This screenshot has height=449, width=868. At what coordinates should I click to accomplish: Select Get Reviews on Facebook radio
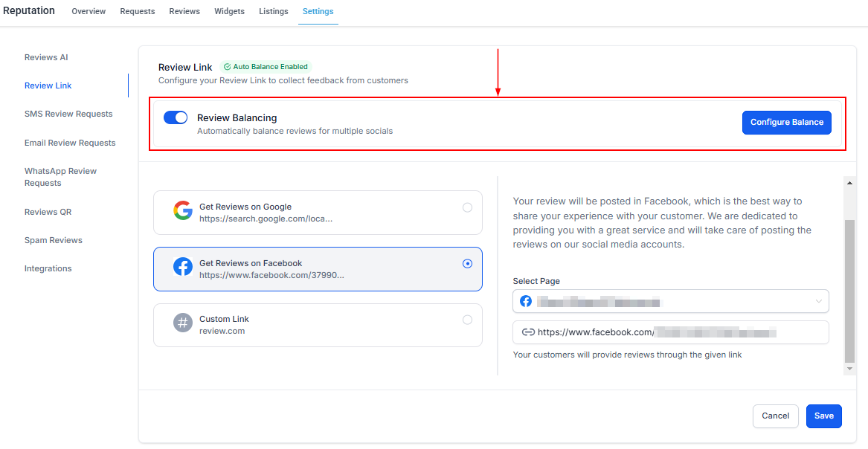(467, 263)
